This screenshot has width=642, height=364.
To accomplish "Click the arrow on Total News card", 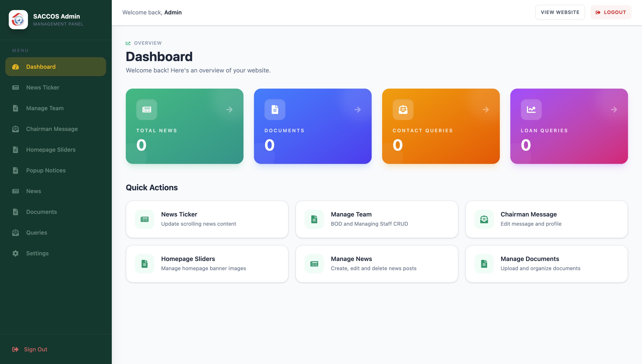I will [x=229, y=110].
